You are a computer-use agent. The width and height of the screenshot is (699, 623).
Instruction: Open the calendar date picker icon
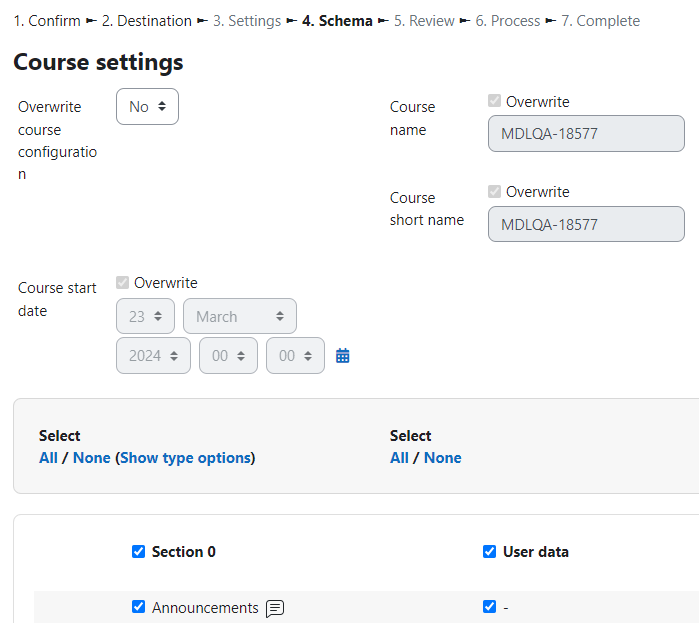click(x=342, y=356)
